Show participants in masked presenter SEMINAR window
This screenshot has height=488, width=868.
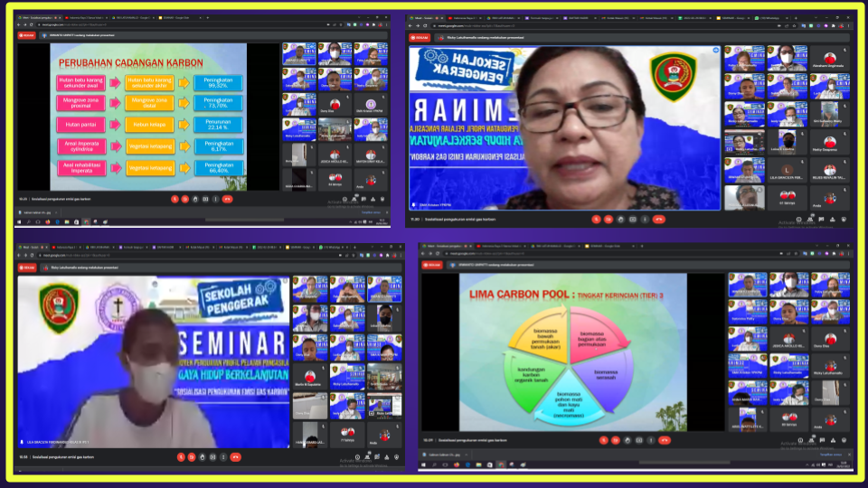tap(368, 457)
